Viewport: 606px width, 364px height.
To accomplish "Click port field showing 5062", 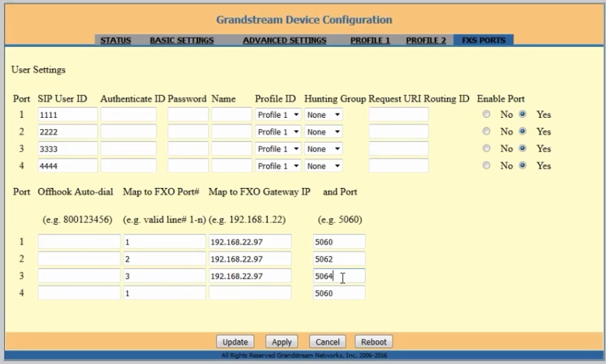I will pos(338,259).
